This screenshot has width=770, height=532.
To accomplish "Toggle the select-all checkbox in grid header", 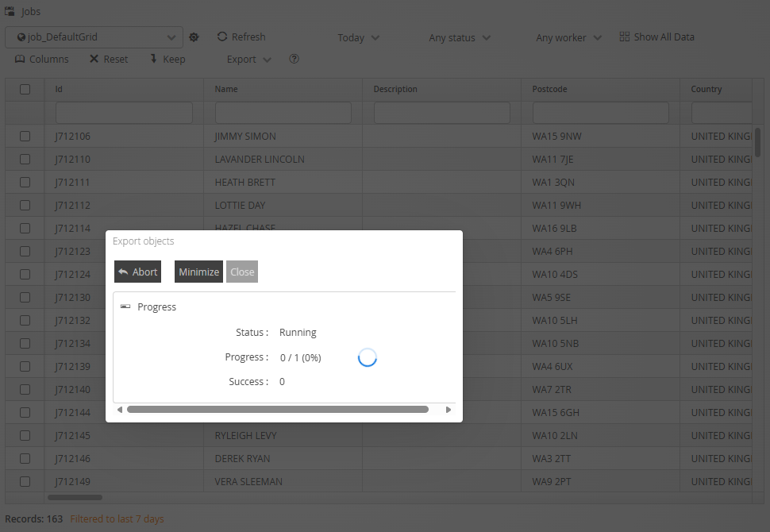I will 25,89.
